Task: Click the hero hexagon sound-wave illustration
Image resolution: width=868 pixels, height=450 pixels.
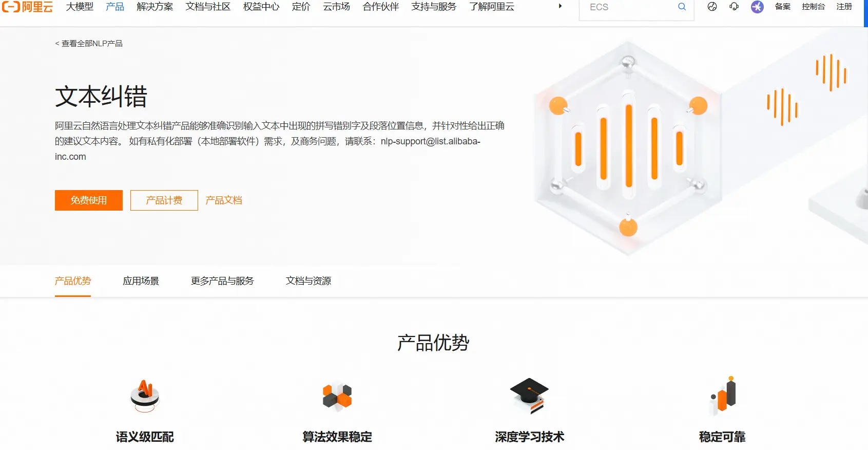Action: coord(628,147)
